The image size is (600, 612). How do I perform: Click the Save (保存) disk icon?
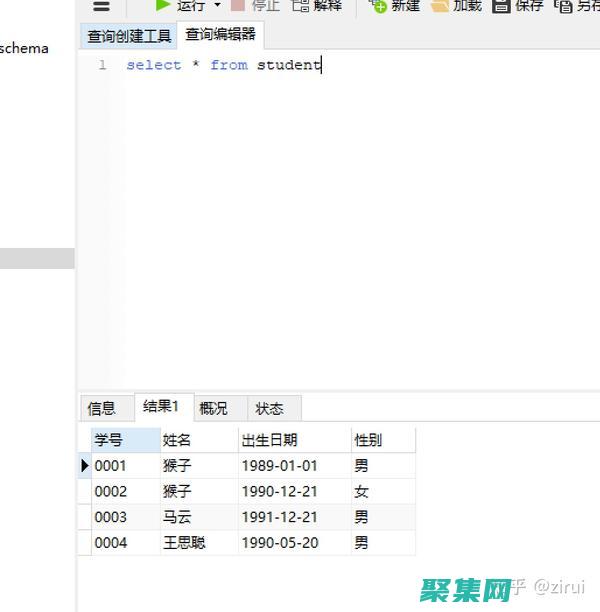(x=501, y=5)
